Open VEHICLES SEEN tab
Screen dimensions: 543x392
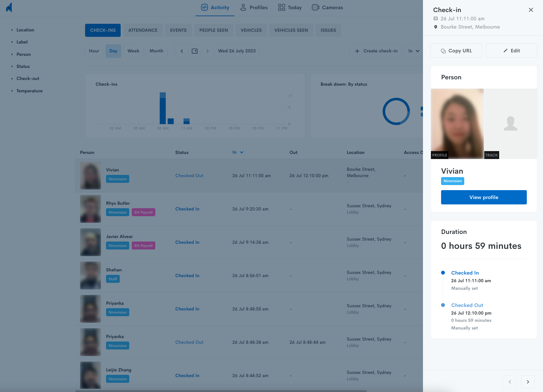(291, 30)
